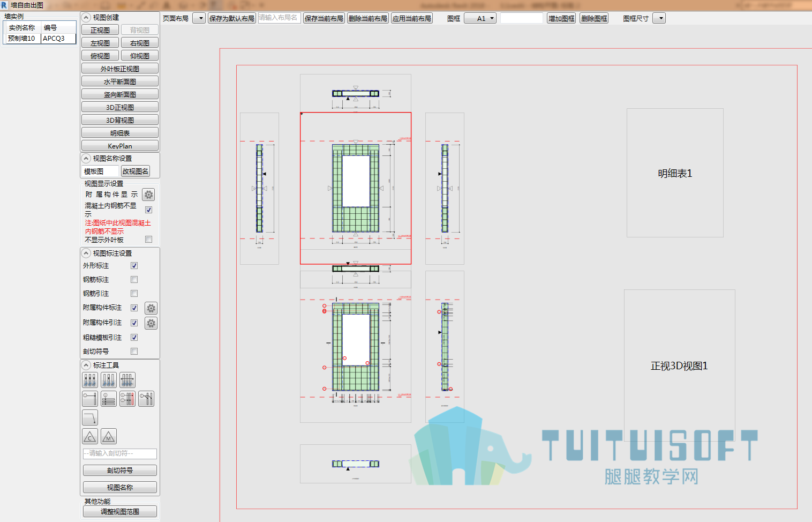Viewport: 812px width, 522px height.
Task: Select the single-bar leader annotation tool
Action: [x=90, y=399]
